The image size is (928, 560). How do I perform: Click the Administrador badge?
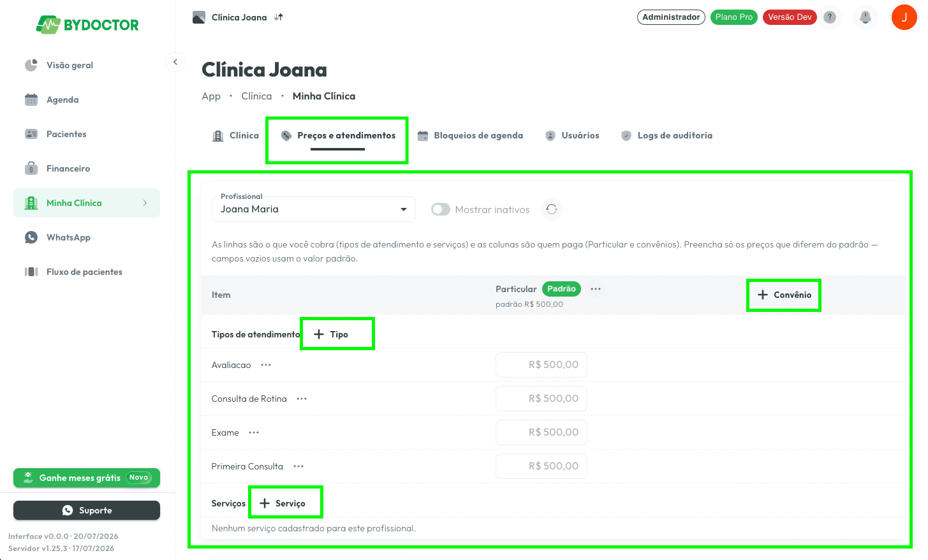[x=671, y=17]
